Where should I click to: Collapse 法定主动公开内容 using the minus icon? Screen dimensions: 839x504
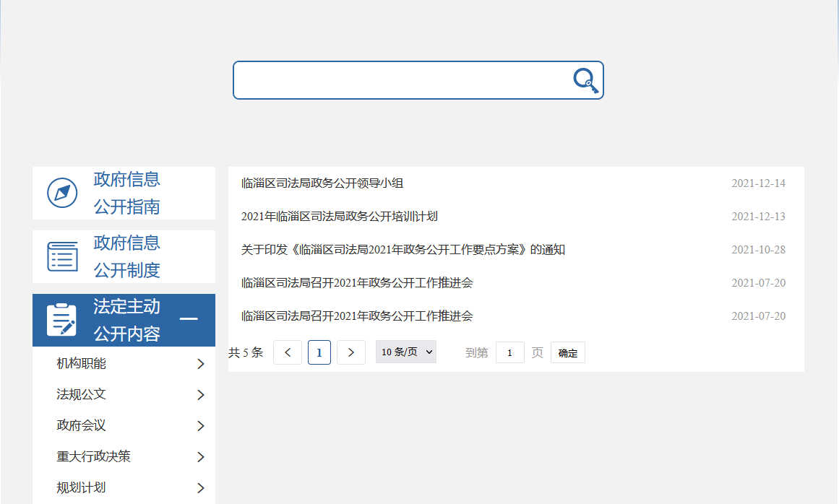(x=188, y=319)
